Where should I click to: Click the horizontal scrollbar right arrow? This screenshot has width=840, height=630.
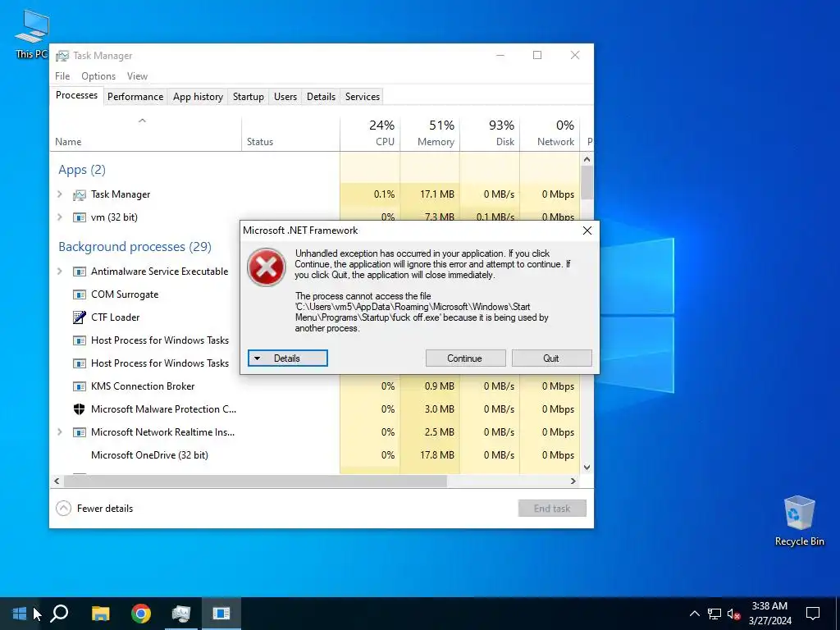coord(573,481)
